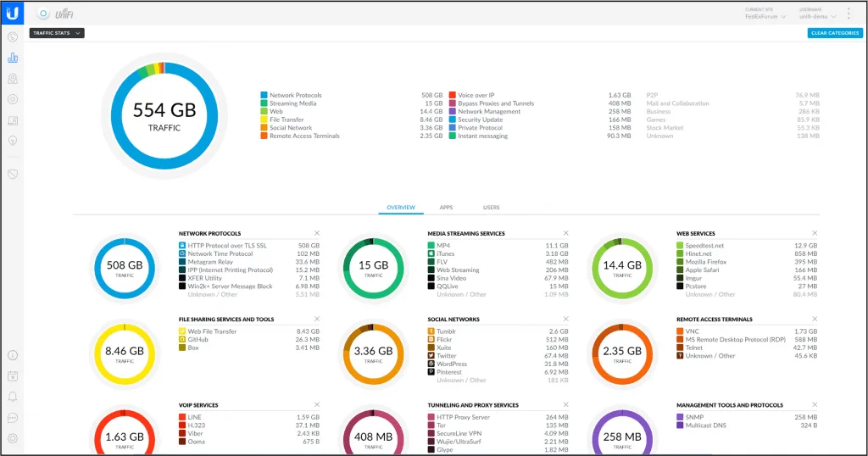This screenshot has height=456, width=868.
Task: Click the Tumblr app icon
Action: coord(431,331)
